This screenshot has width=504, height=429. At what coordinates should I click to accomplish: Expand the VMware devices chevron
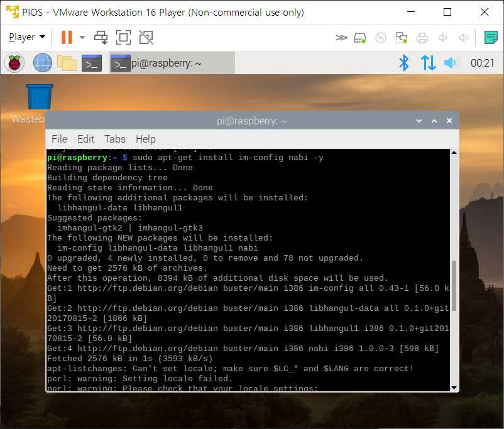point(341,38)
